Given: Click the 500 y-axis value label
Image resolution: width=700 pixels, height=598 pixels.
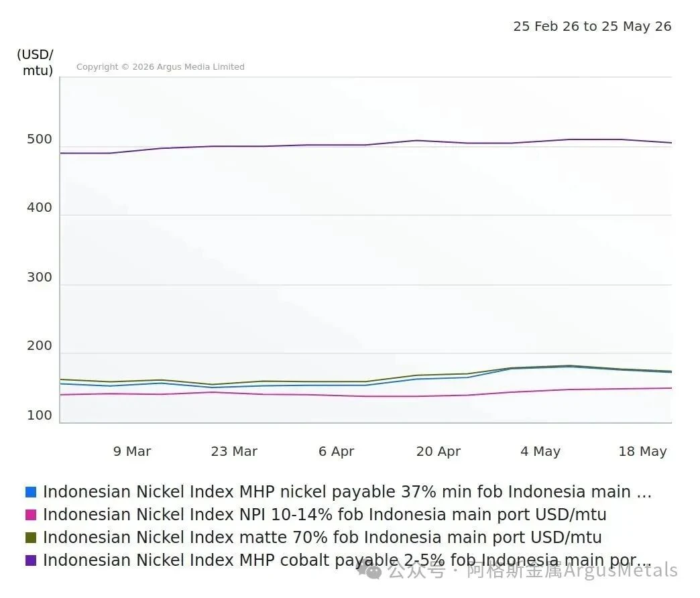Looking at the screenshot, I should point(40,139).
